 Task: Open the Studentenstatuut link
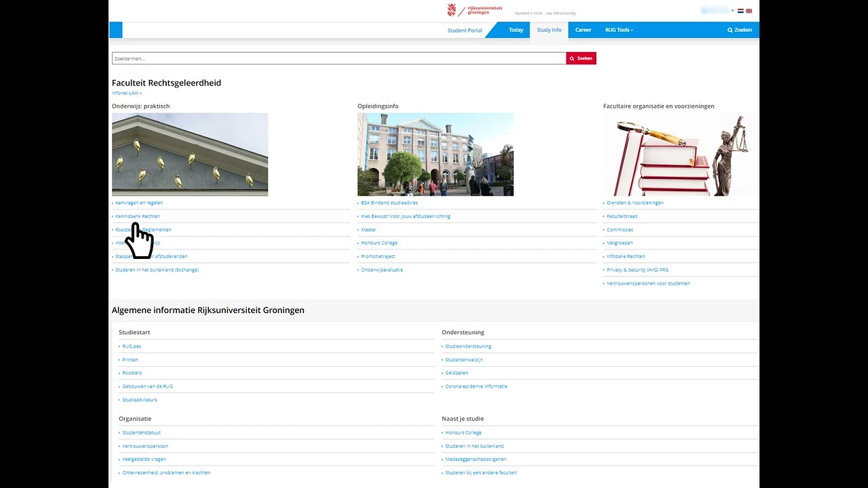pyautogui.click(x=142, y=432)
